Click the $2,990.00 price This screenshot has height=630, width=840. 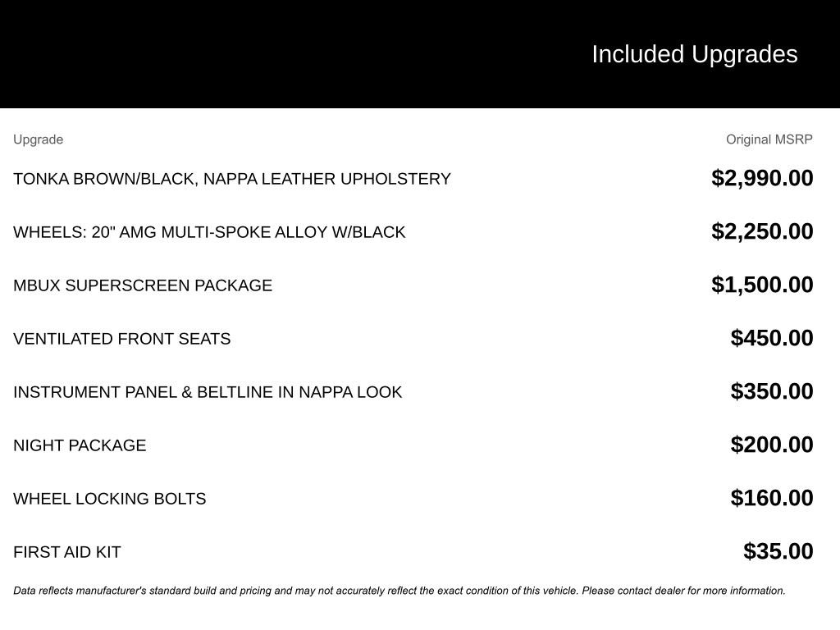tap(762, 178)
